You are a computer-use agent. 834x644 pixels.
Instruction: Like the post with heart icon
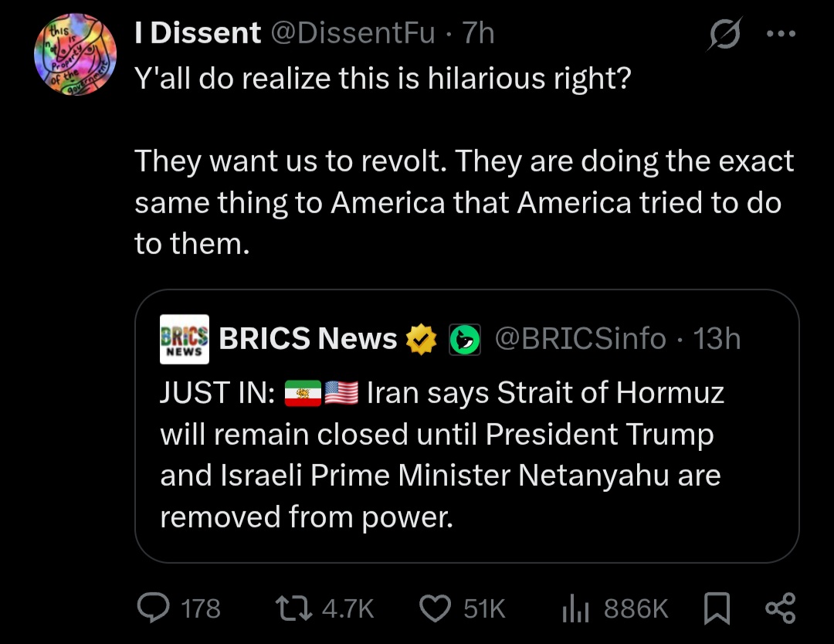point(435,608)
